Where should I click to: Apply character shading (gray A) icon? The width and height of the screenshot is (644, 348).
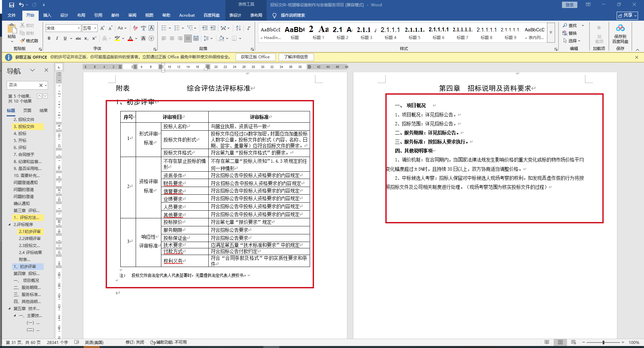143,38
